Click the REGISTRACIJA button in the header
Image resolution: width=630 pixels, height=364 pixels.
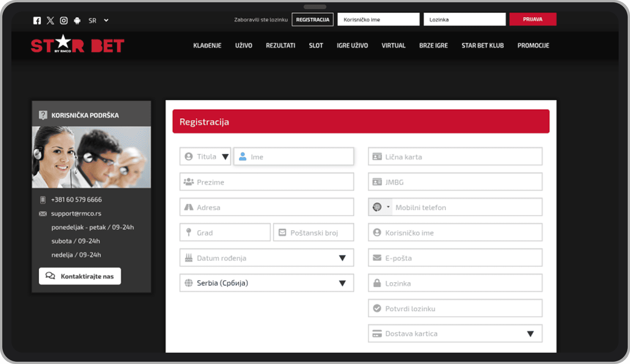(313, 20)
